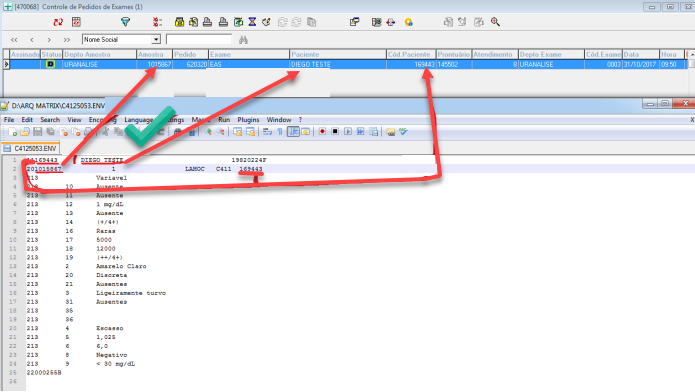The width and height of the screenshot is (695, 392).
Task: Click the D status indicator in the row
Action: [x=51, y=64]
